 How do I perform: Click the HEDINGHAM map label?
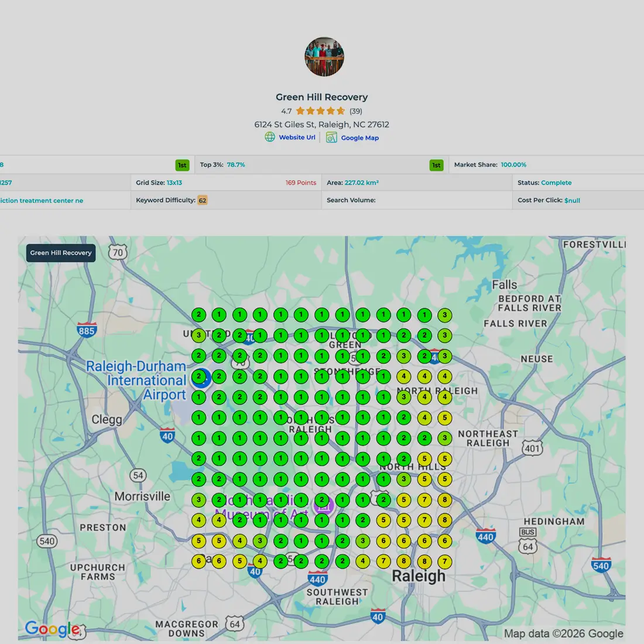click(554, 521)
